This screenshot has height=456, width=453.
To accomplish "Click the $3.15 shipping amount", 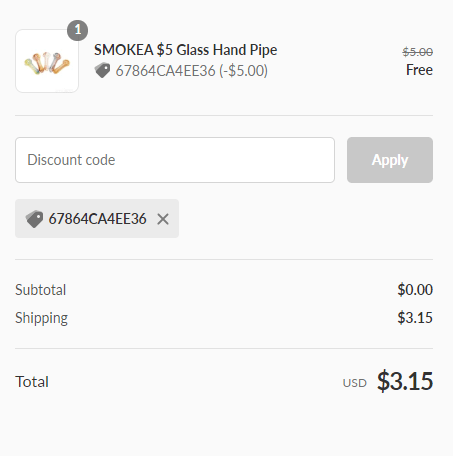I will pos(415,318).
